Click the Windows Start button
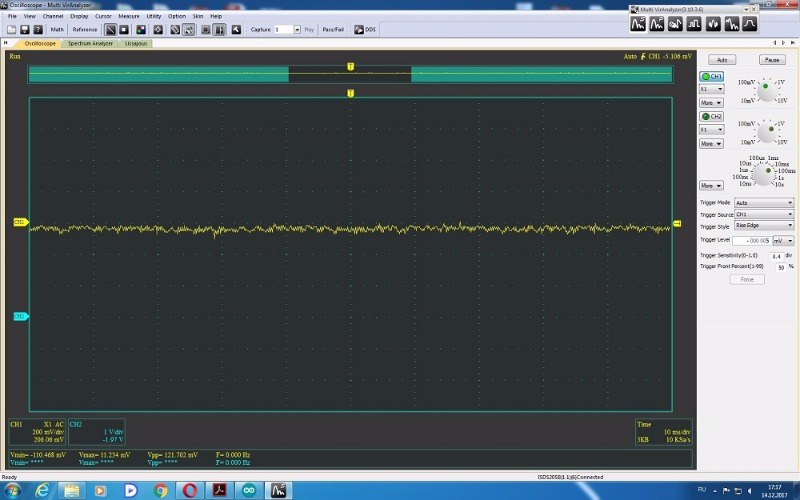The height and width of the screenshot is (500, 800). coord(12,490)
